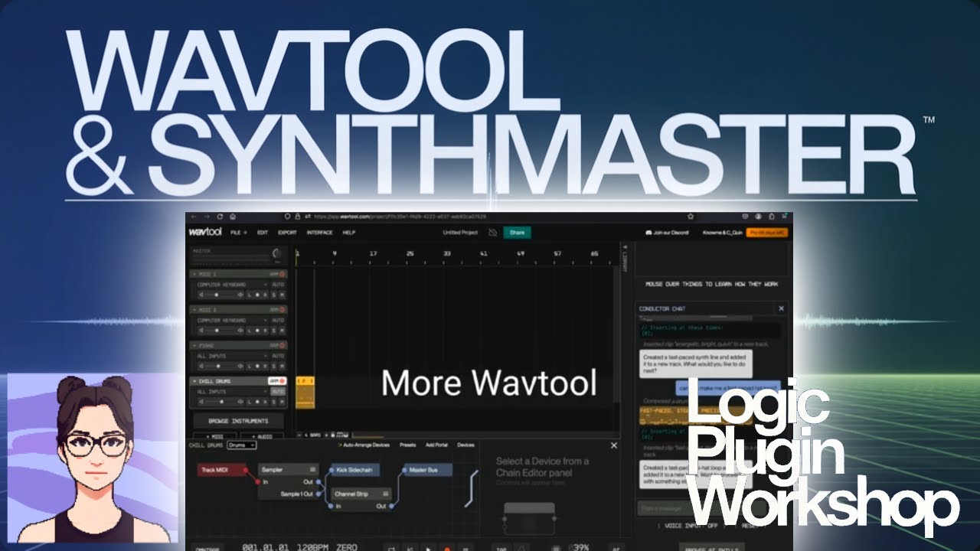Click the metronome icon beside TAP
Image resolution: width=980 pixels, height=551 pixels.
[521, 546]
